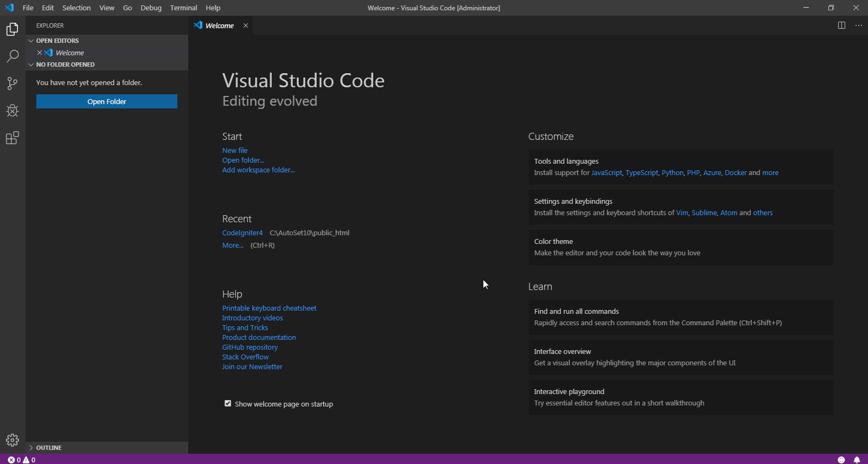Image resolution: width=868 pixels, height=464 pixels.
Task: Open Product documentation link
Action: click(x=259, y=337)
